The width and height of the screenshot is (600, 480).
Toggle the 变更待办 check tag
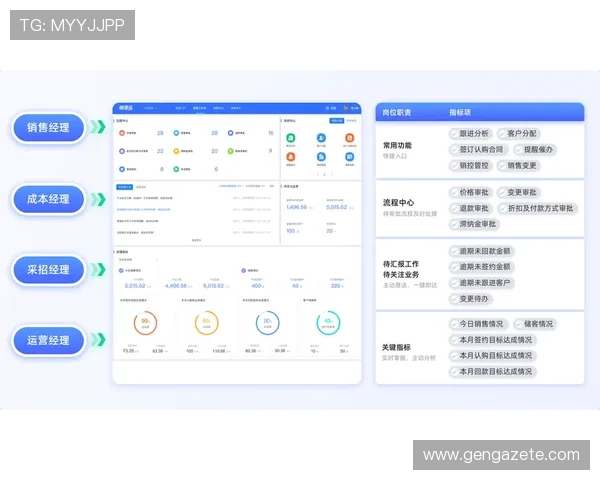(470, 299)
